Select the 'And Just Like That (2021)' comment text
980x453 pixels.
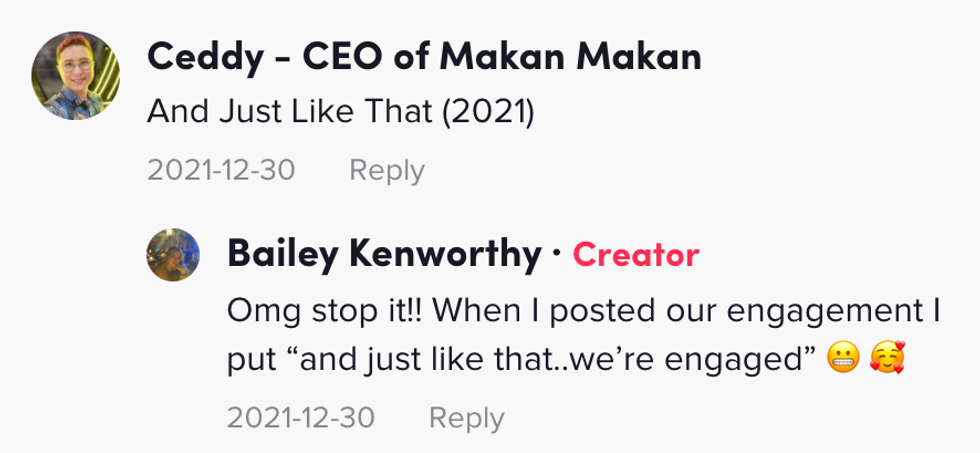pyautogui.click(x=342, y=113)
